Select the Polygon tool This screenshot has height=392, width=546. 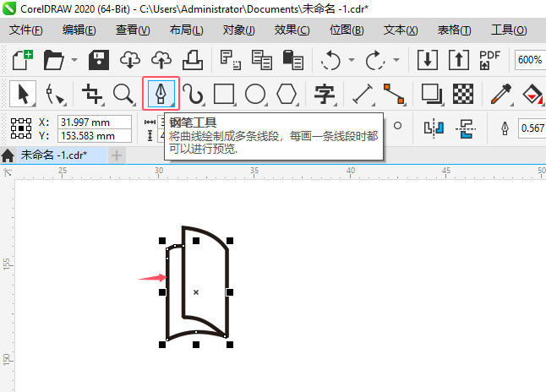click(287, 94)
